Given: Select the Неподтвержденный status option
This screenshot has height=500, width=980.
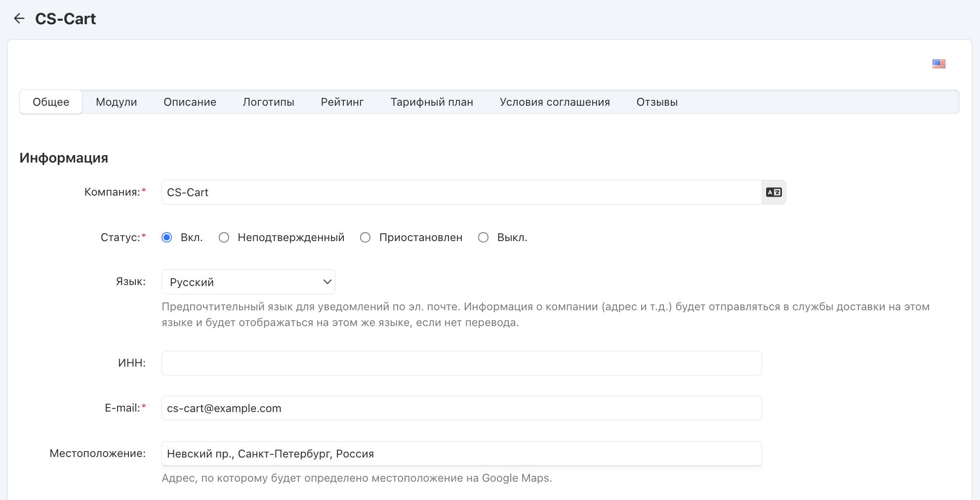Looking at the screenshot, I should [x=224, y=238].
